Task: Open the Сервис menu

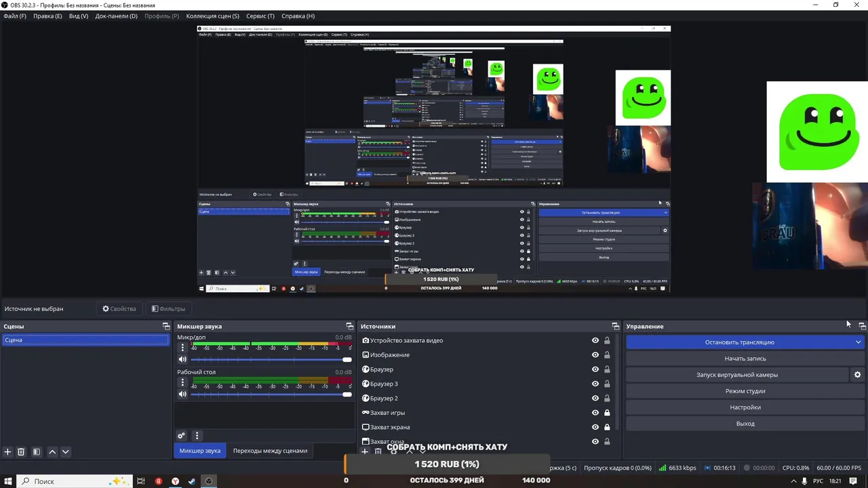Action: click(x=260, y=16)
